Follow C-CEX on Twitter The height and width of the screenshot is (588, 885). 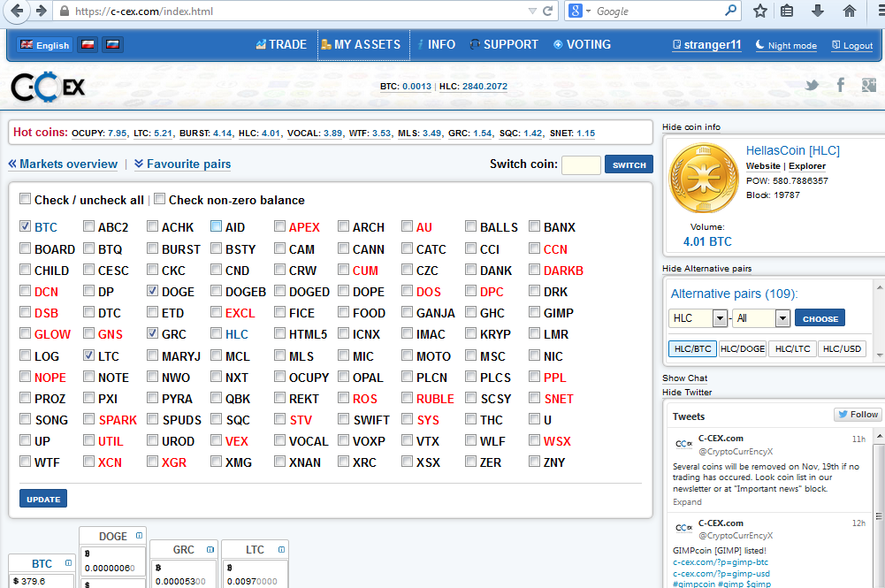pyautogui.click(x=858, y=415)
